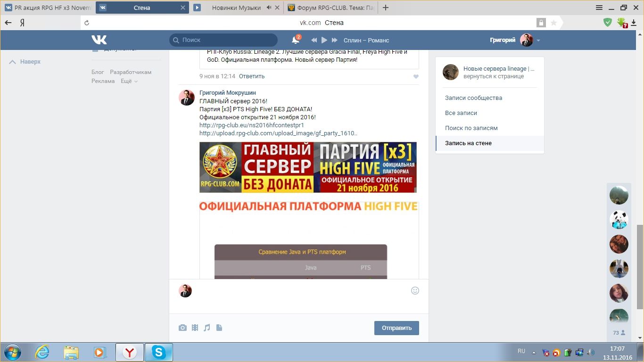Switch to the Форум RPG-CLUB tab

tap(330, 8)
